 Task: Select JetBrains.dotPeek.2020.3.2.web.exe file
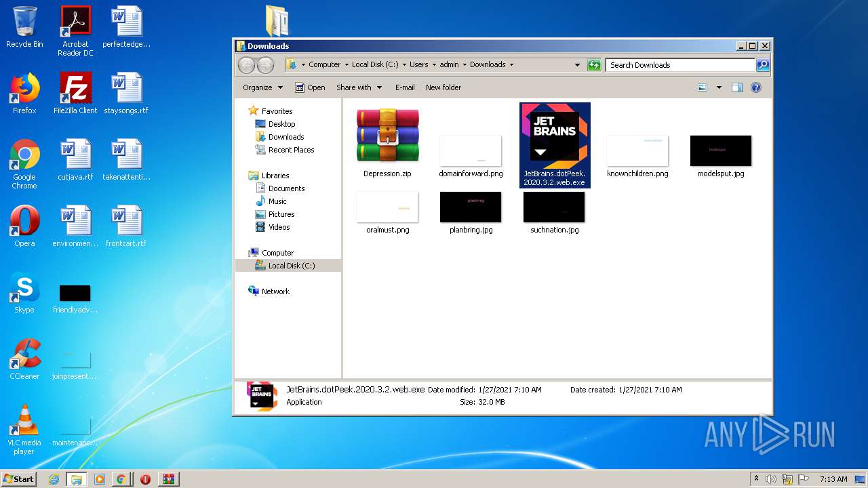(x=554, y=145)
